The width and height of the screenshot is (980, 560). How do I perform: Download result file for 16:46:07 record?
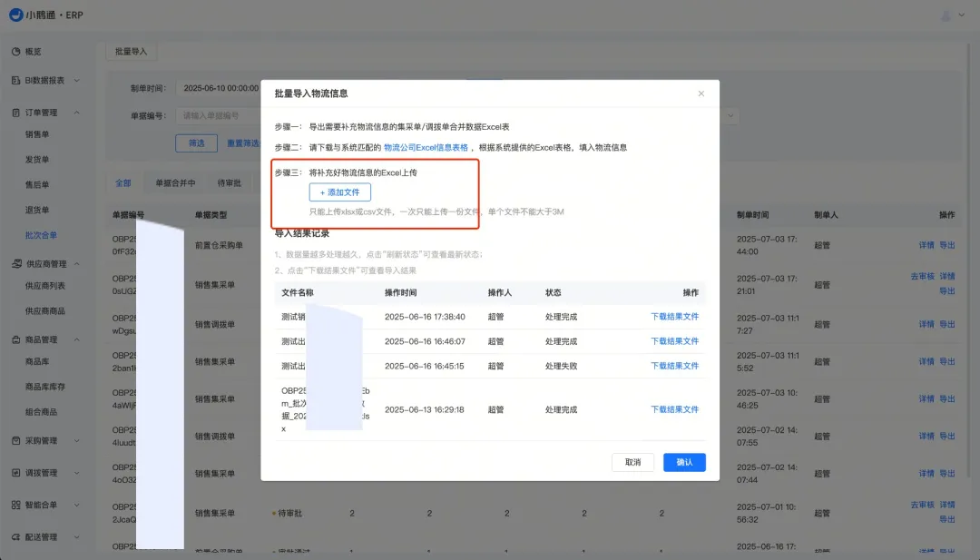pos(674,341)
